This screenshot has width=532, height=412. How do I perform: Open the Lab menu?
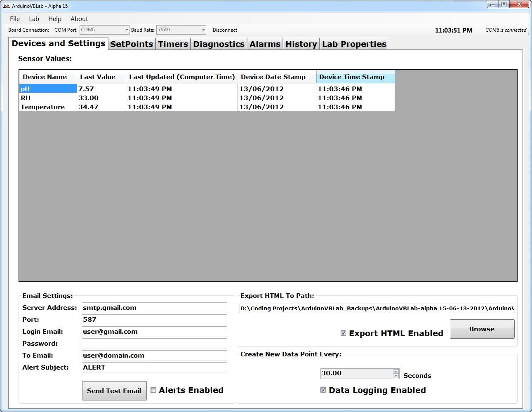click(34, 19)
